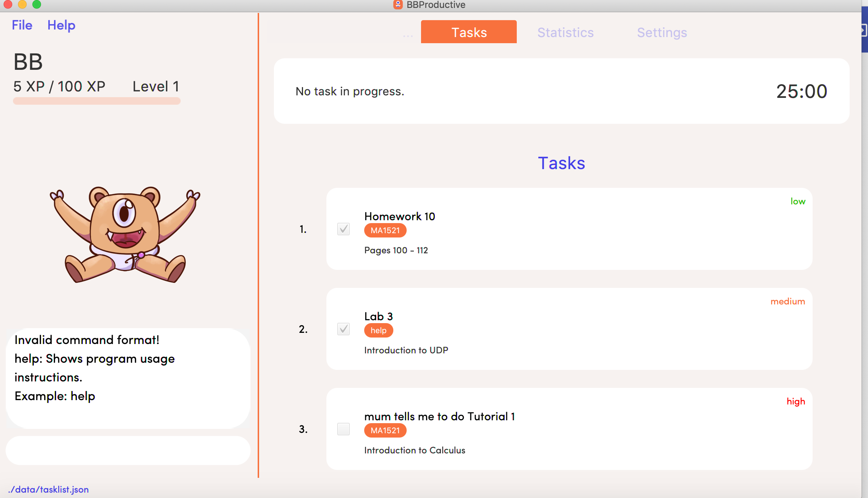Screen dimensions: 868x498
Task: Click the low priority label
Action: click(797, 202)
